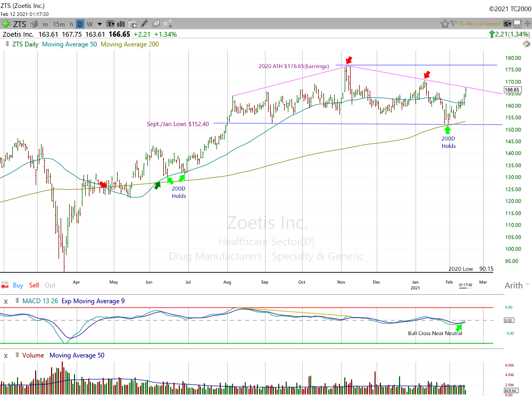Image resolution: width=532 pixels, height=399 pixels.
Task: Click the '2020 Low' label
Action: point(460,269)
